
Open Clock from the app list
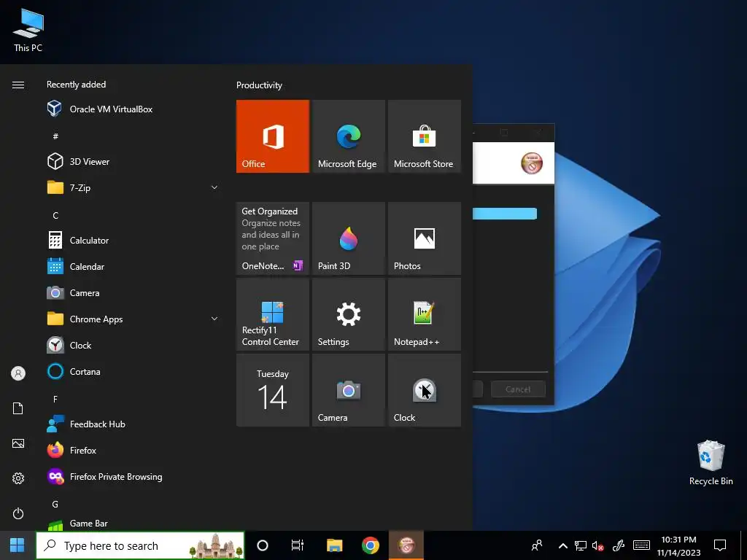tap(133, 345)
